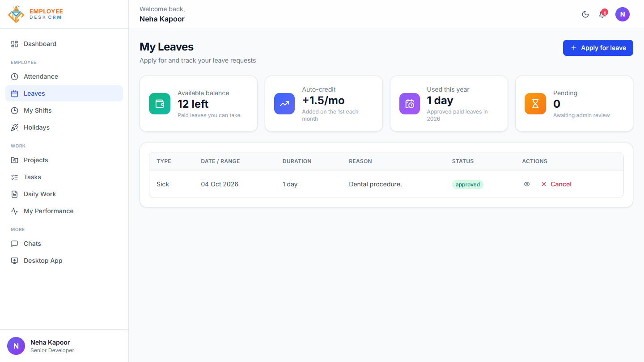Go to Daily Work

point(64,194)
